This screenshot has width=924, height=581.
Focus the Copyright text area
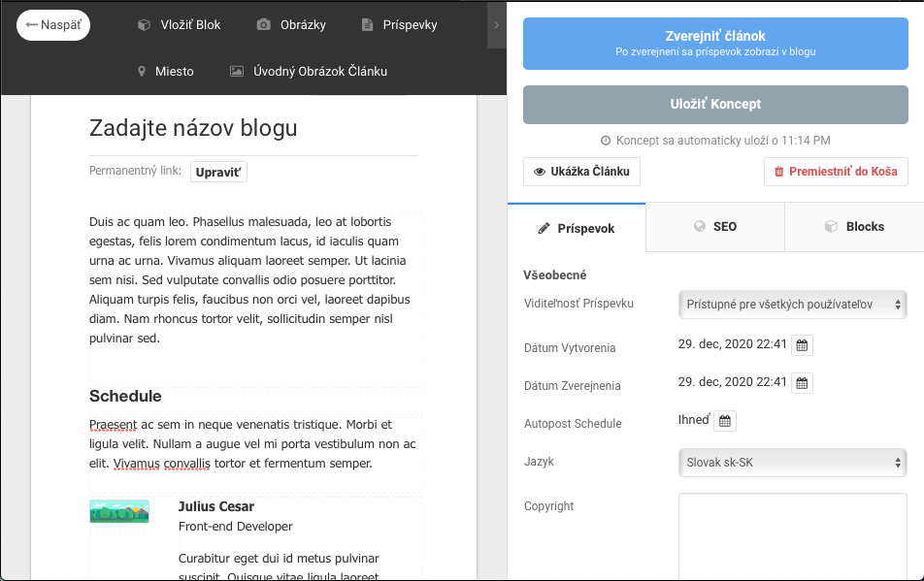(x=793, y=536)
